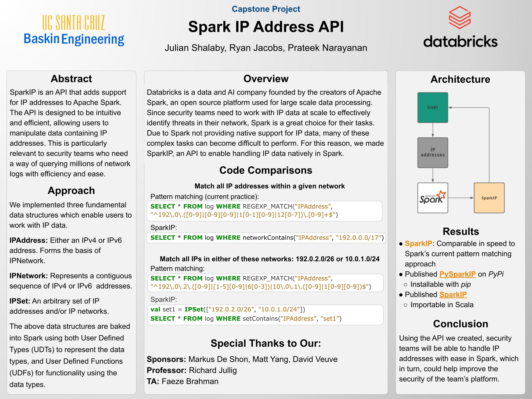
Task: Click the Architecture heading
Action: pyautogui.click(x=460, y=79)
